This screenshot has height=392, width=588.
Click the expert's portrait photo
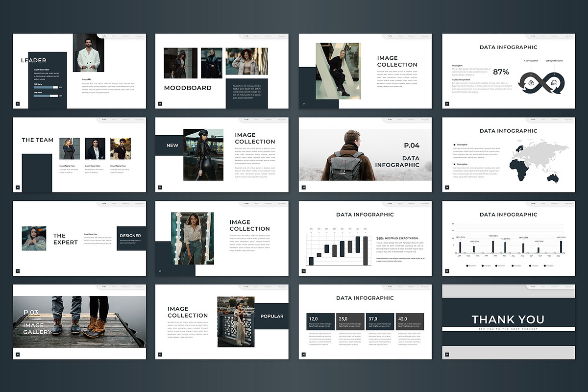[x=34, y=239]
